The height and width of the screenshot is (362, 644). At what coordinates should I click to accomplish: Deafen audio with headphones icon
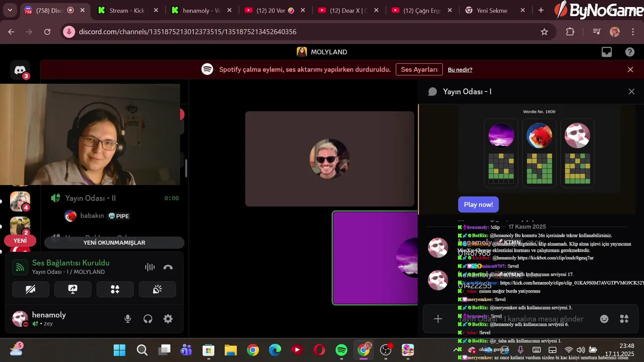pos(148,319)
